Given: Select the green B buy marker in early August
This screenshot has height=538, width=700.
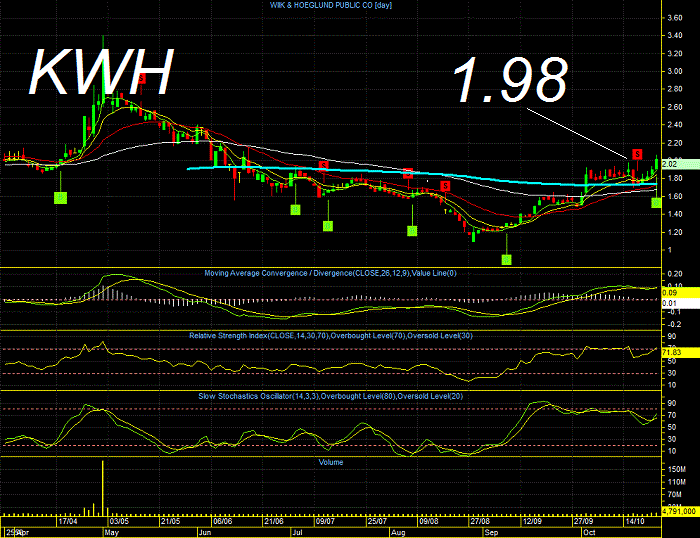Looking at the screenshot, I should [x=412, y=230].
